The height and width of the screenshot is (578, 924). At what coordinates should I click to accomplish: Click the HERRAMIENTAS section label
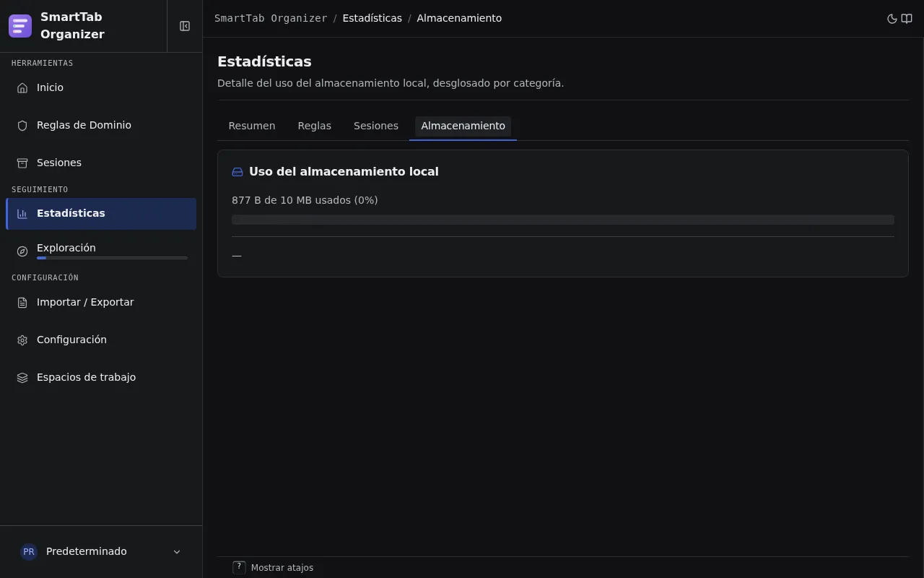click(43, 63)
